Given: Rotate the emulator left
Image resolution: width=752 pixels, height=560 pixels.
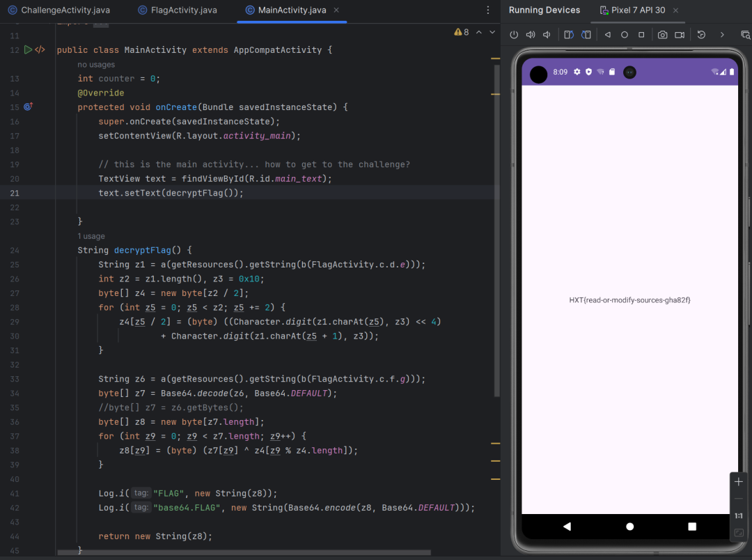Looking at the screenshot, I should pyautogui.click(x=569, y=35).
